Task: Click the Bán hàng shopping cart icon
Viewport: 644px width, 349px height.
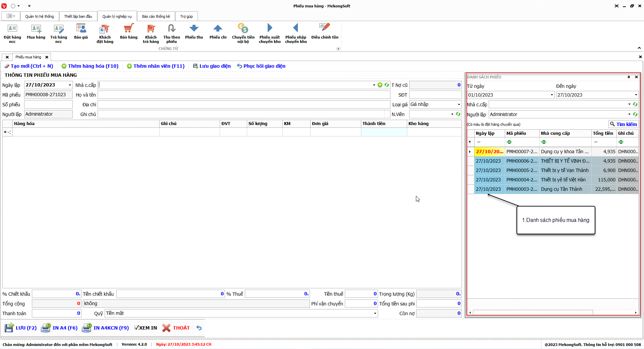Action: pyautogui.click(x=128, y=32)
